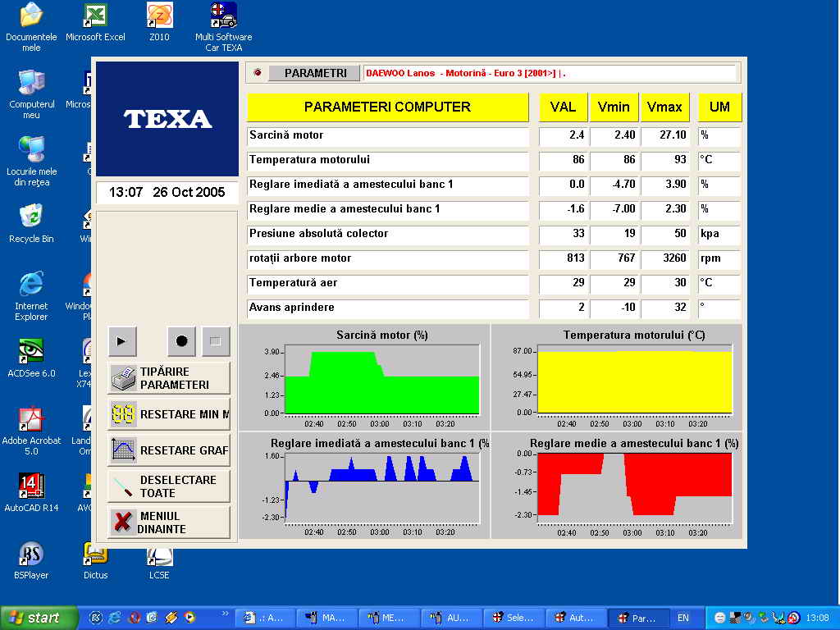Open AutoCAD R14 desktop shortcut
The width and height of the screenshot is (840, 630).
(31, 493)
